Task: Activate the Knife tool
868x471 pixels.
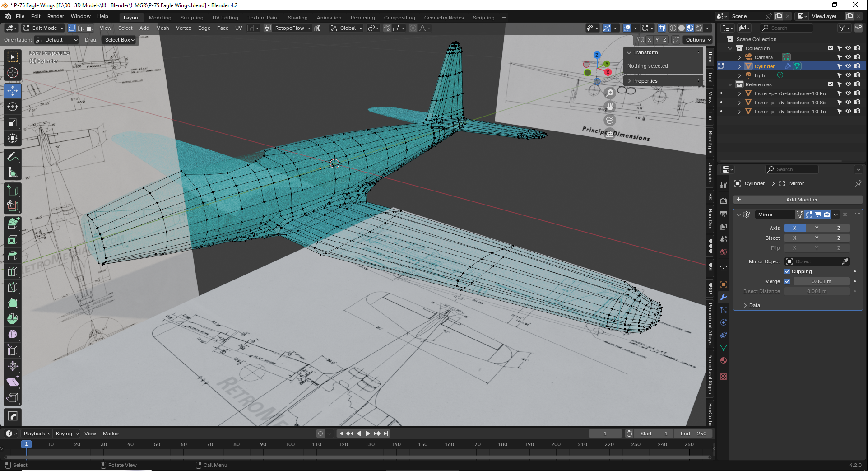Action: click(13, 287)
